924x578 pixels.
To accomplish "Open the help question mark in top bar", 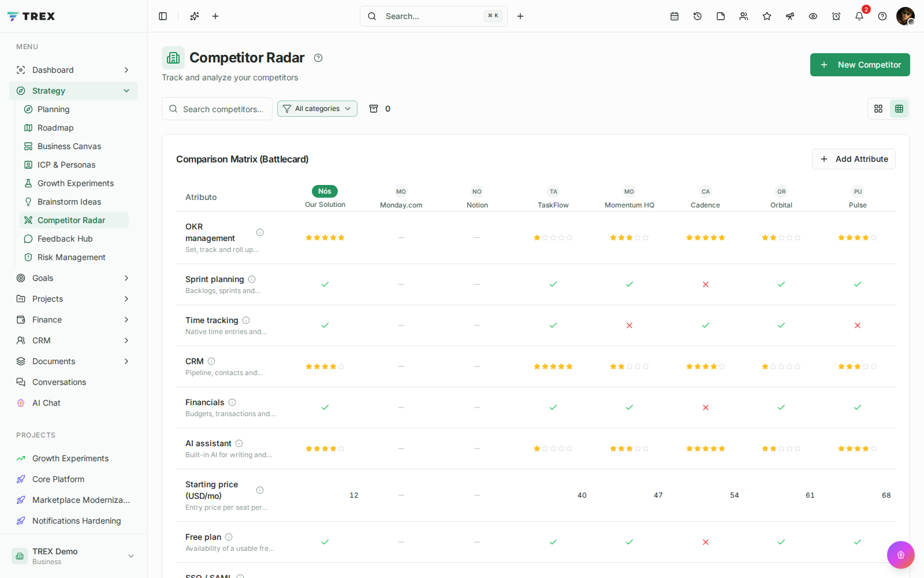I will [x=882, y=16].
